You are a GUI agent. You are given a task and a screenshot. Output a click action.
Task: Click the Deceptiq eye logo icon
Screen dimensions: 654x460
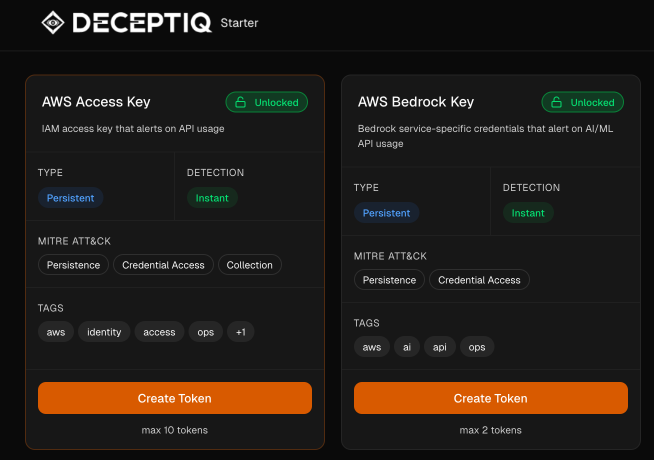52,22
